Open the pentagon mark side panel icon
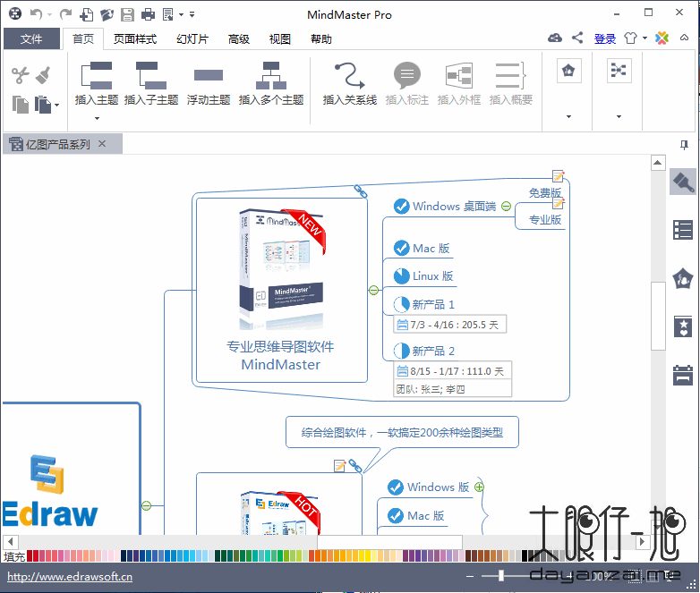The image size is (700, 593). click(683, 279)
